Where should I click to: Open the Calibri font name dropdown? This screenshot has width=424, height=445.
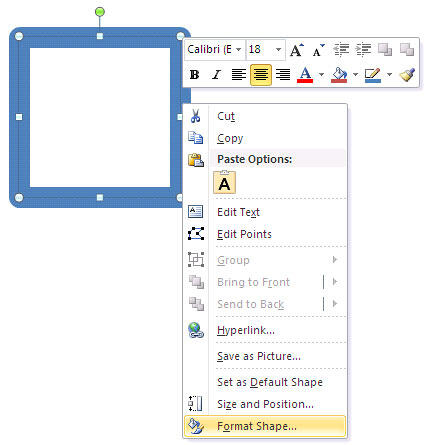(239, 50)
